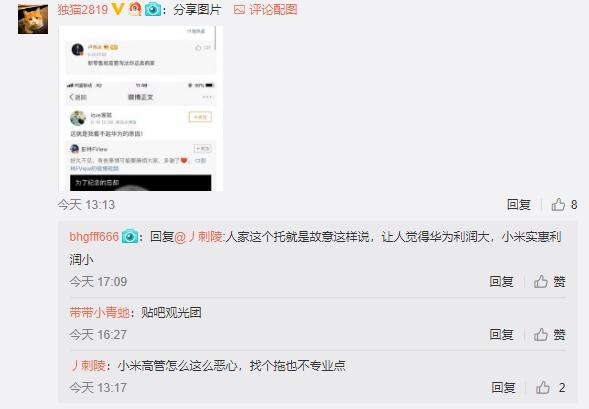Reply to 贴吧观光团 comment at 16:27
Viewport: 589px width, 409px height.
501,334
